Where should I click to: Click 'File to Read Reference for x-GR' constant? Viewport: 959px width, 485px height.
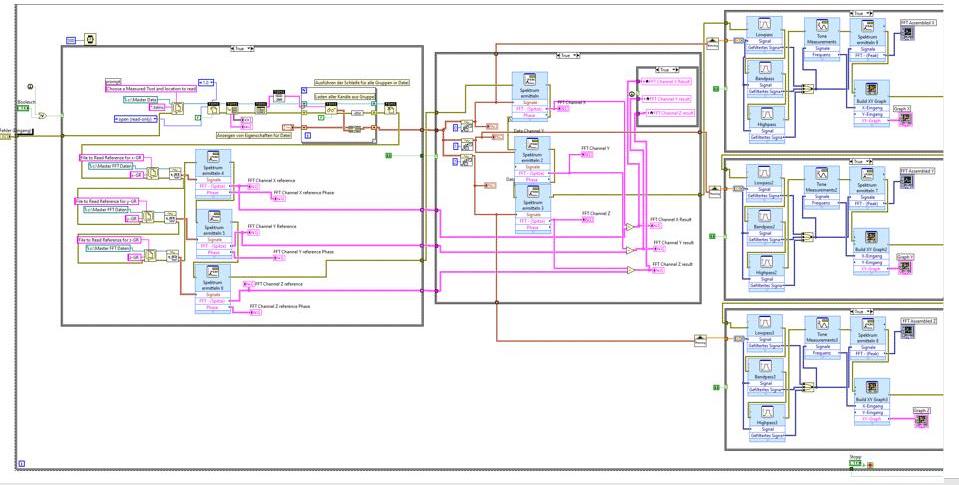[111, 157]
